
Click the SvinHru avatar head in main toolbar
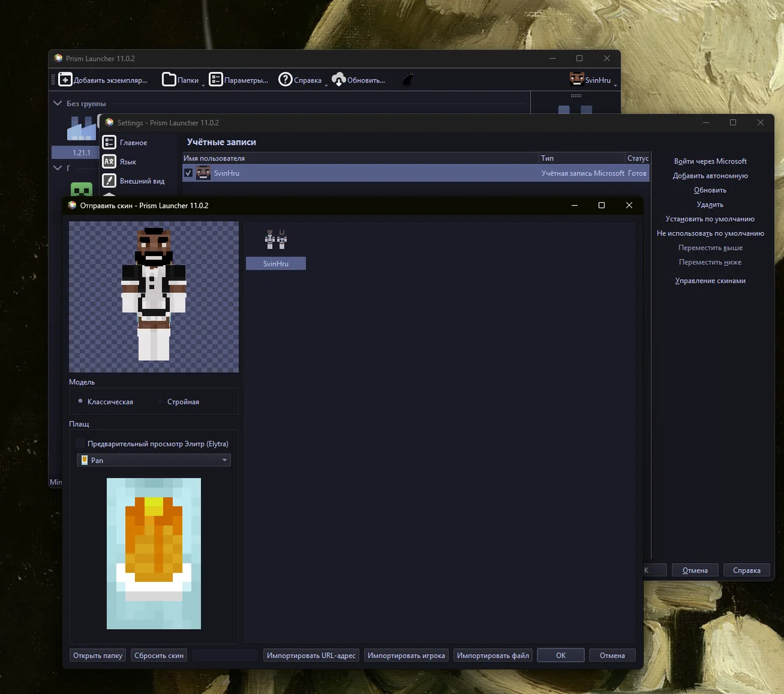(576, 79)
